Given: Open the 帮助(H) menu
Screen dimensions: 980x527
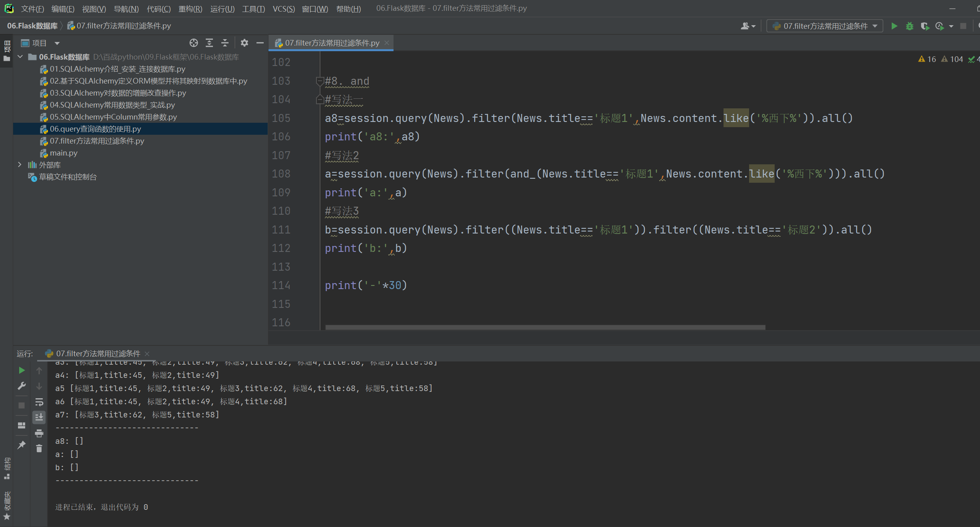Looking at the screenshot, I should tap(348, 9).
